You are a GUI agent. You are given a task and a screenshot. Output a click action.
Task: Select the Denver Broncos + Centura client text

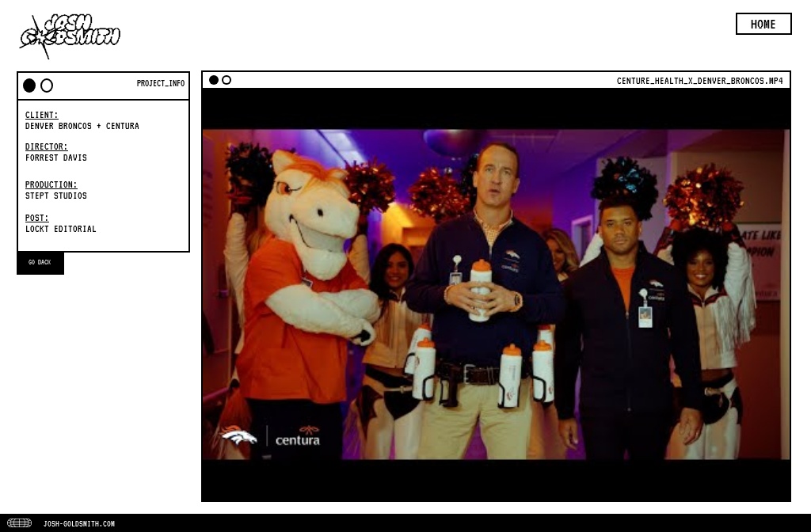tap(82, 126)
